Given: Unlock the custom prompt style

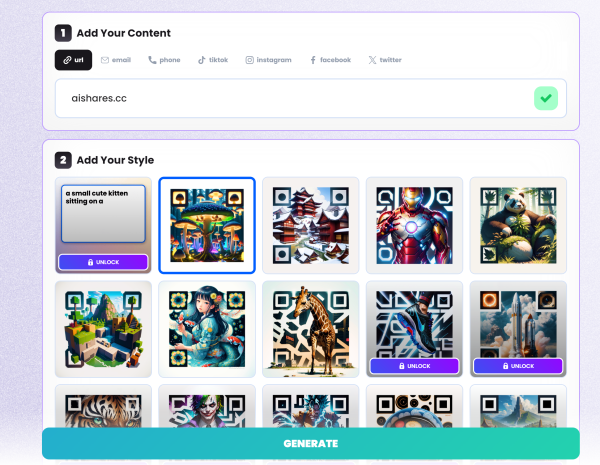Looking at the screenshot, I should 103,262.
